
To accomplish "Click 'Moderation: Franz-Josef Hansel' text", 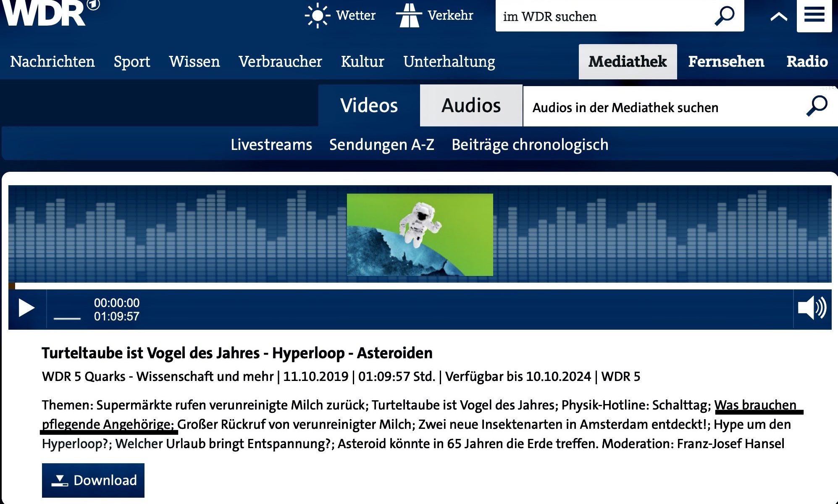I will pos(693,444).
